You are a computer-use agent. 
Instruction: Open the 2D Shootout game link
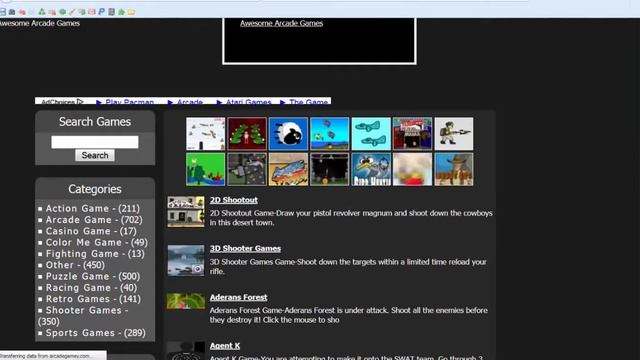point(233,200)
